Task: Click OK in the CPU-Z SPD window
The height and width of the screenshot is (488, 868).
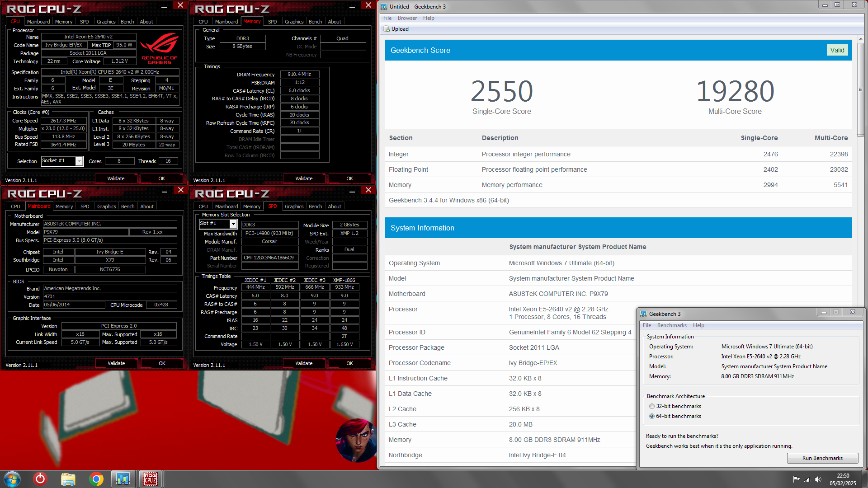Action: point(349,363)
